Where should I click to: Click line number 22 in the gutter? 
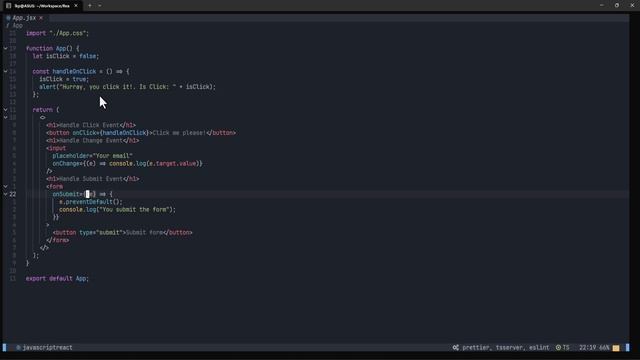coord(13,194)
